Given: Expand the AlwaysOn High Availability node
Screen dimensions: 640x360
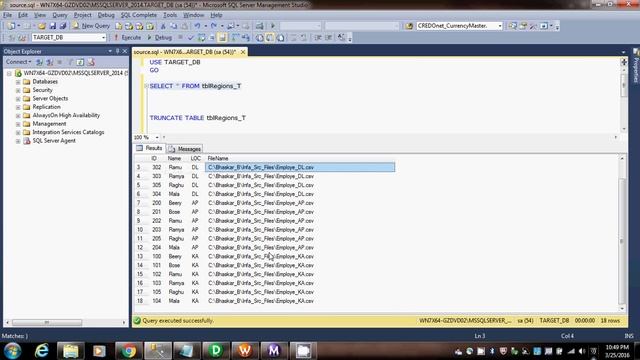Looking at the screenshot, I should point(18,116).
